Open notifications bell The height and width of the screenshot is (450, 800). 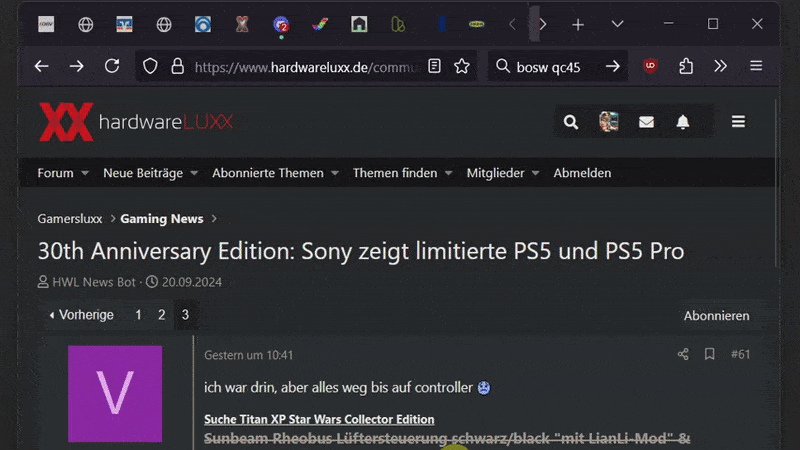click(x=683, y=122)
